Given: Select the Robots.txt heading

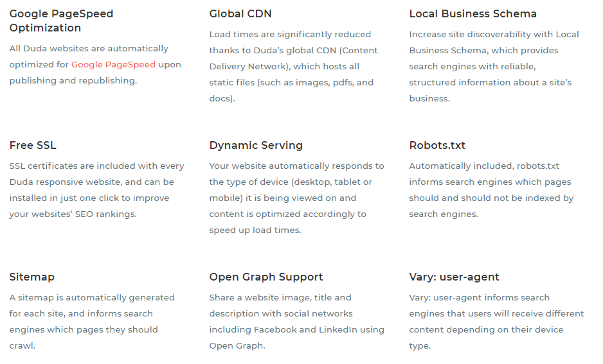Looking at the screenshot, I should [x=437, y=146].
